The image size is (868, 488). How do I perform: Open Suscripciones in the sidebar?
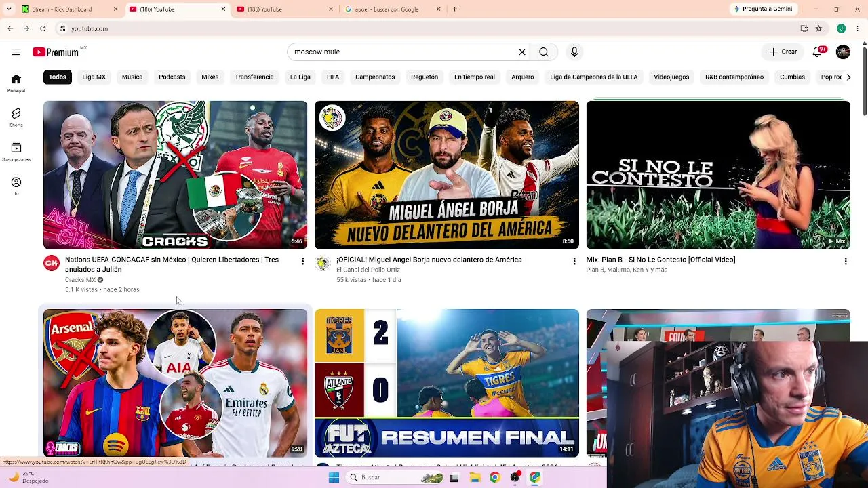pyautogui.click(x=16, y=152)
